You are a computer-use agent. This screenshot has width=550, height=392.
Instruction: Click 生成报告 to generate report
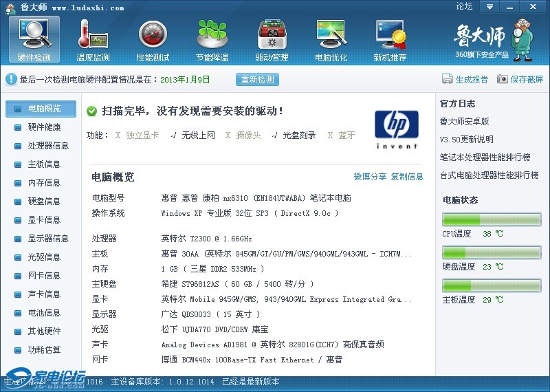465,79
